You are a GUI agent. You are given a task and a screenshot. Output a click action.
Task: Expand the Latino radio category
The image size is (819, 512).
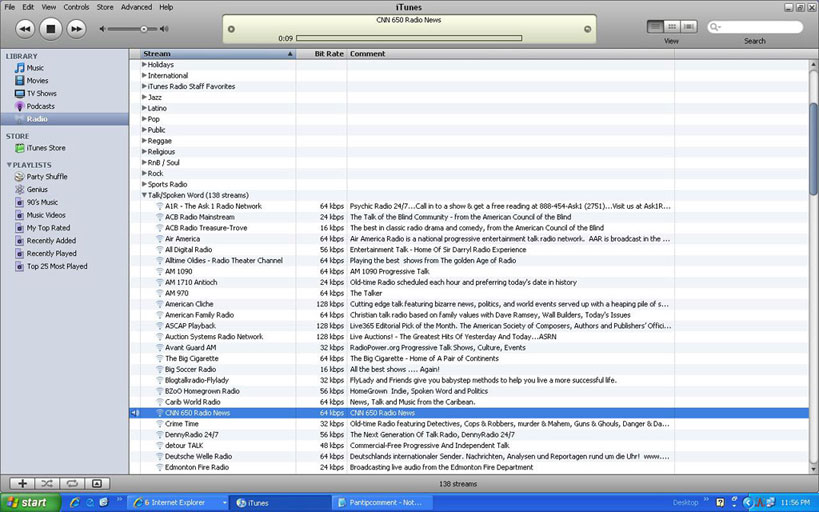pos(144,108)
